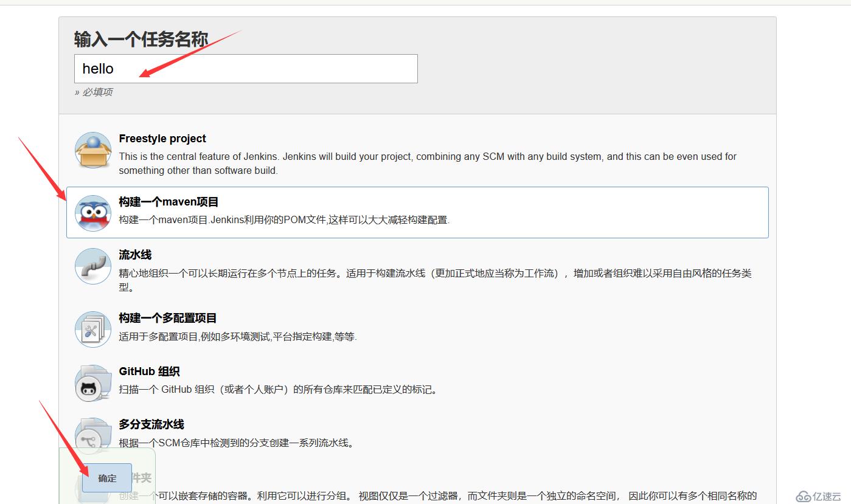Image resolution: width=851 pixels, height=504 pixels.
Task: Click the task name input field
Action: click(x=246, y=69)
